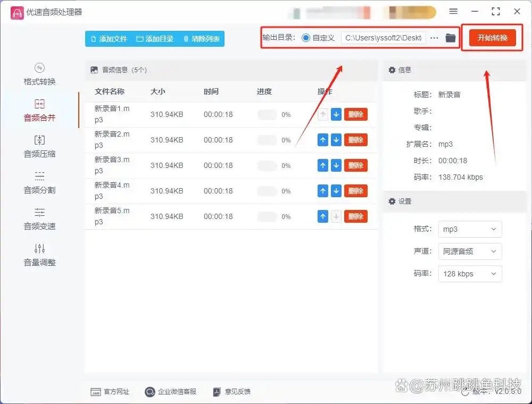Click the 大小 column header

(158, 91)
